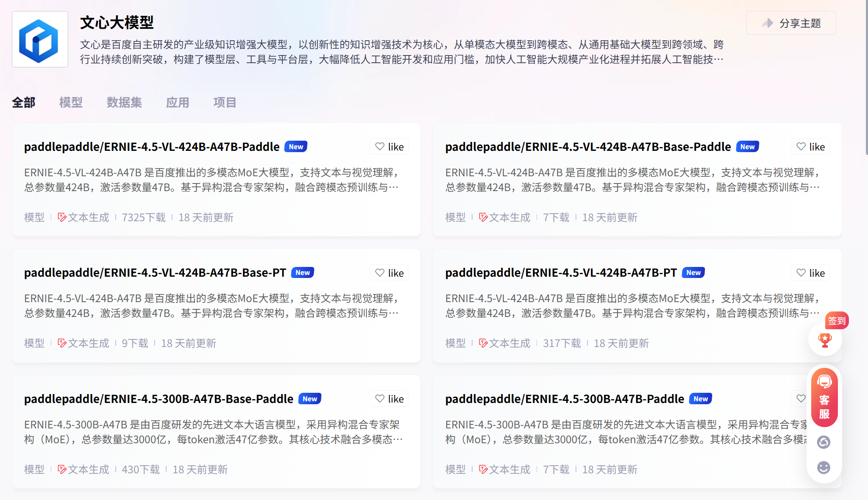Click the 9下载 download count
Viewport: 868px width, 500px height.
tap(135, 343)
